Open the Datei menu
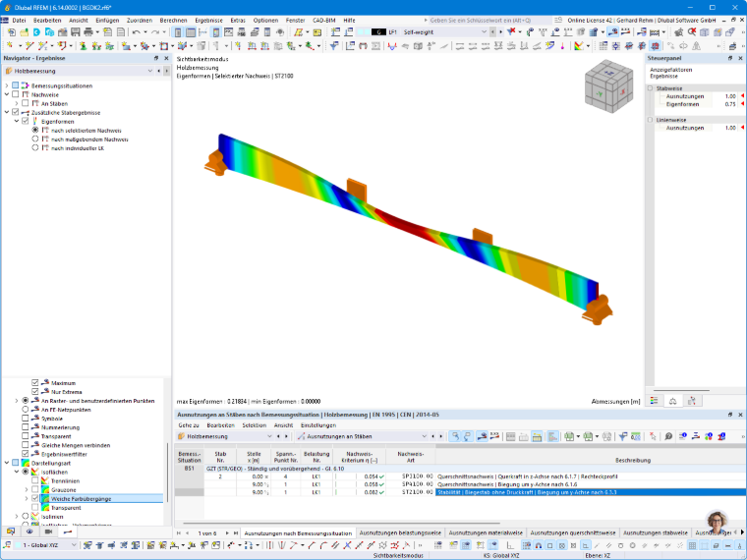The image size is (747, 560). 19,20
